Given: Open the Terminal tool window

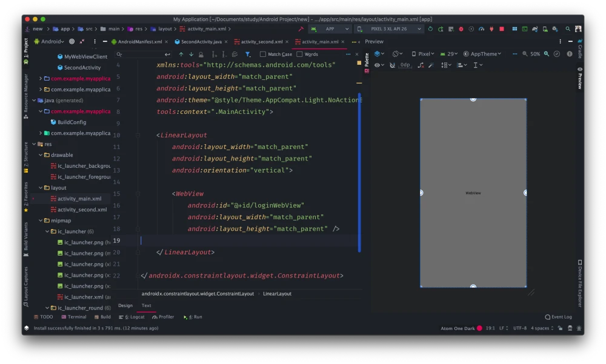Looking at the screenshot, I should click(x=74, y=317).
